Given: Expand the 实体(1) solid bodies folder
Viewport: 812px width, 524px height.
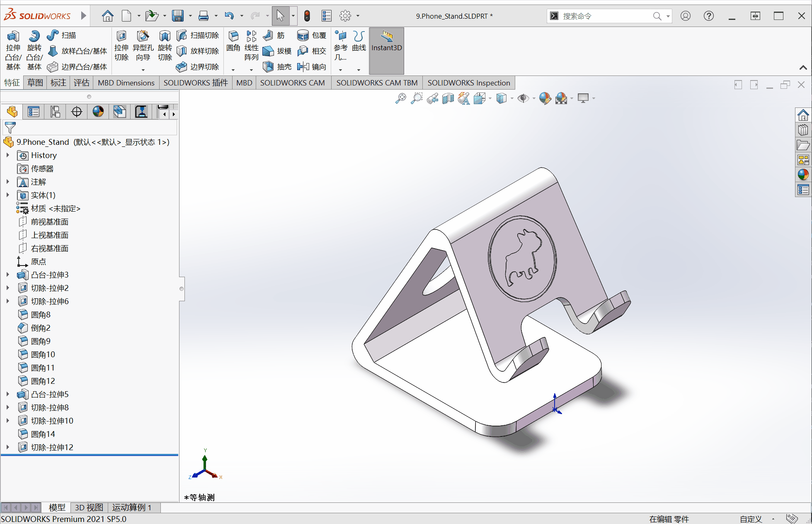Looking at the screenshot, I should tap(7, 195).
